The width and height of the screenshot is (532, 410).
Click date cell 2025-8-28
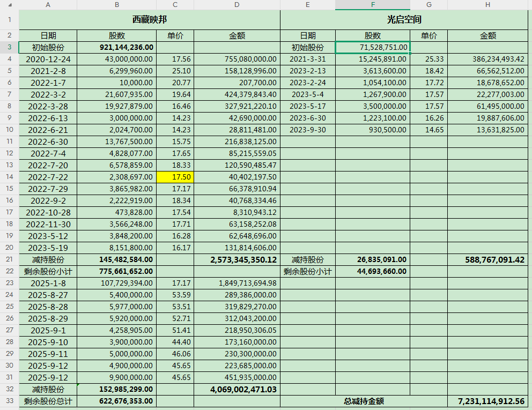coord(48,307)
